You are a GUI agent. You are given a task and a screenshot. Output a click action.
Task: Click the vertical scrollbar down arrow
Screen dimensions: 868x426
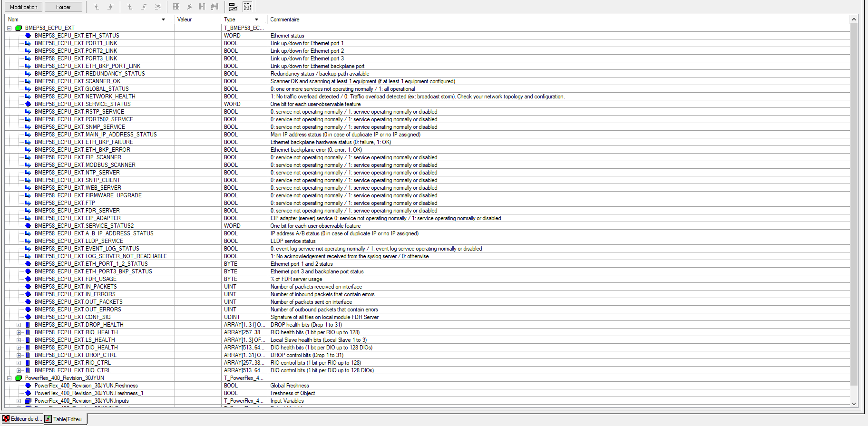pyautogui.click(x=854, y=404)
